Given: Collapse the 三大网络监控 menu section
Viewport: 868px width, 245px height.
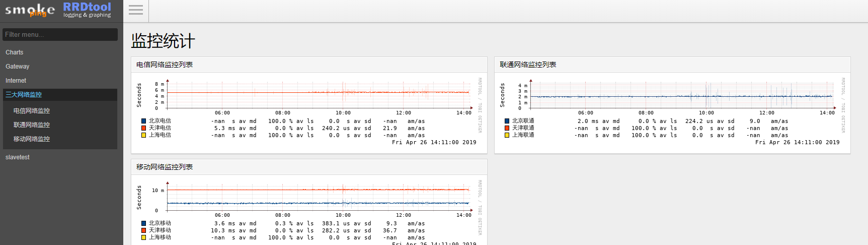Looking at the screenshot, I should click(24, 95).
